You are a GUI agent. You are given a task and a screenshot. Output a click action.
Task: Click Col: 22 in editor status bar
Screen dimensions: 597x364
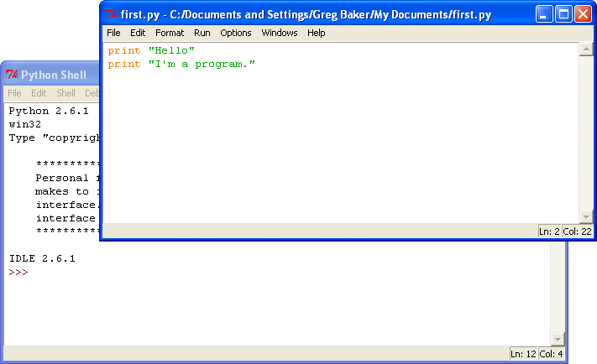pyautogui.click(x=577, y=231)
